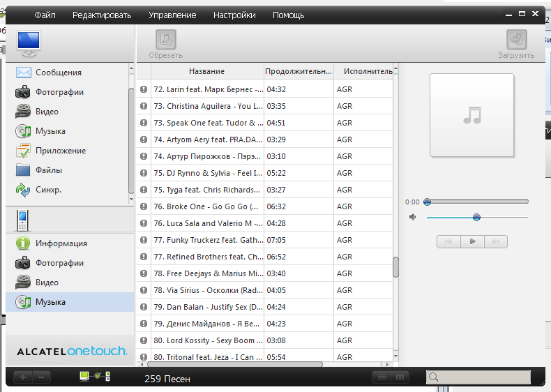This screenshot has width=551, height=392.
Task: Sort by Название column header
Action: pyautogui.click(x=206, y=71)
